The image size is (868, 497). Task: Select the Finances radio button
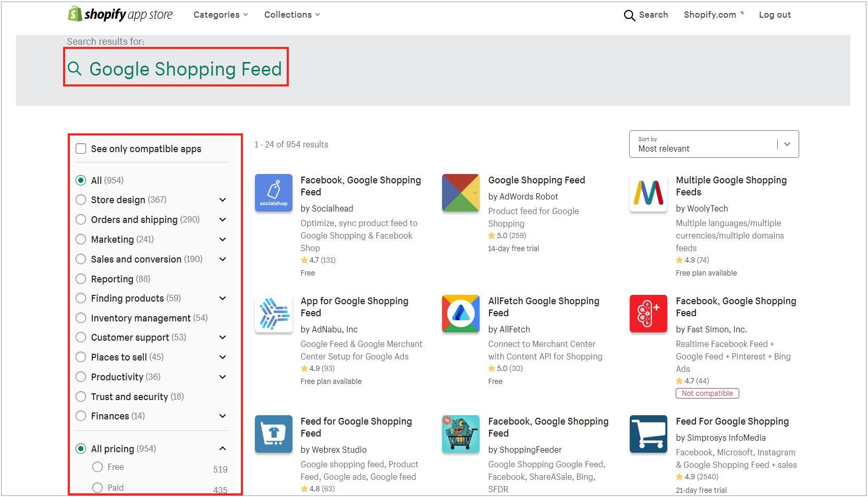pyautogui.click(x=81, y=416)
